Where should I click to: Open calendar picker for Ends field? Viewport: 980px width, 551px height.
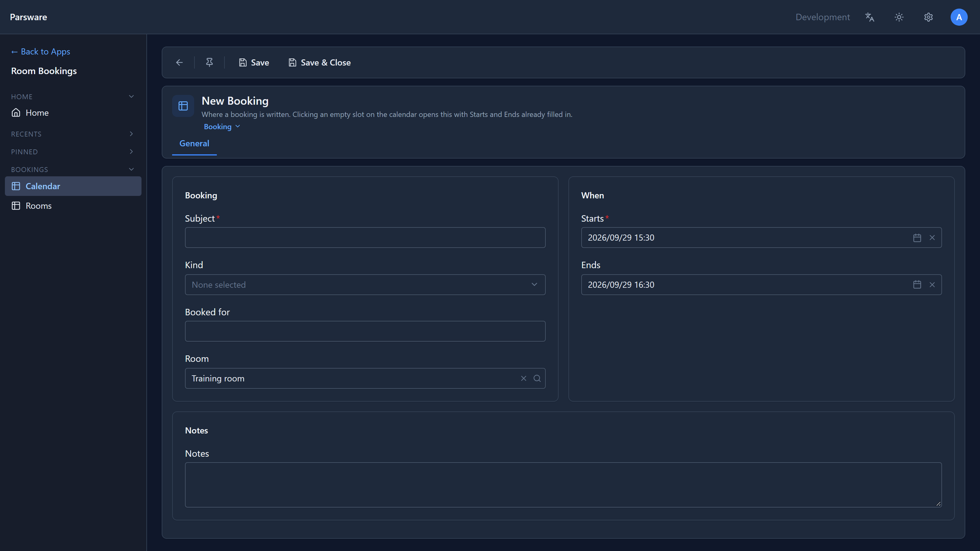tap(917, 284)
